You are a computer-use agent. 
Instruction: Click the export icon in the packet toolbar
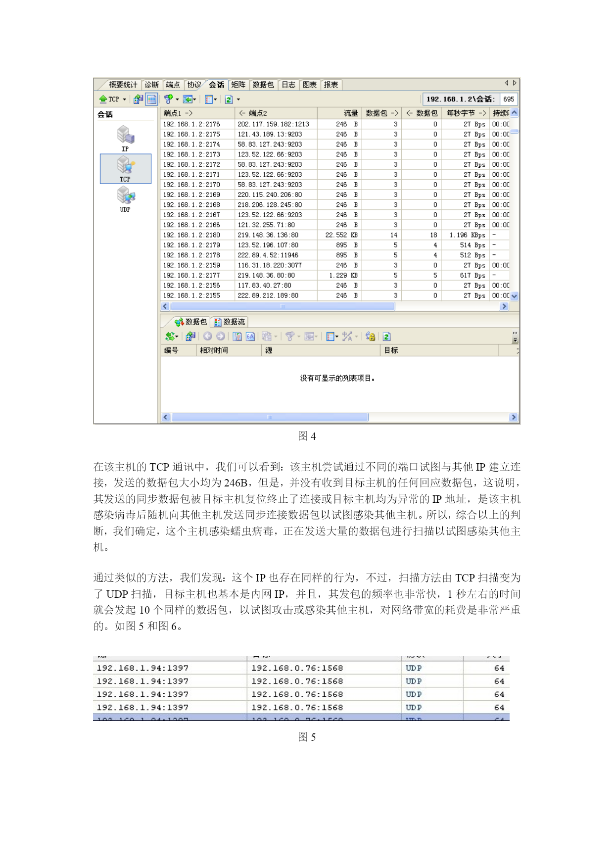[309, 337]
